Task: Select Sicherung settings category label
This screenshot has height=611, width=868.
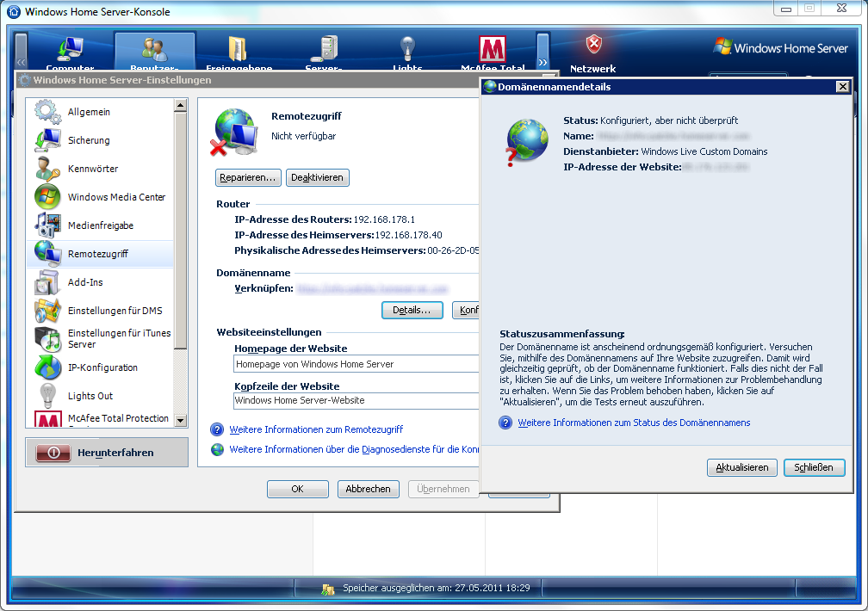Action: [x=89, y=140]
